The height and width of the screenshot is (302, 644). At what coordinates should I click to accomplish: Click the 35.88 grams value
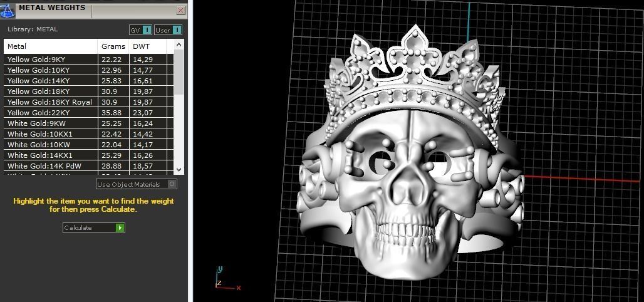(112, 113)
